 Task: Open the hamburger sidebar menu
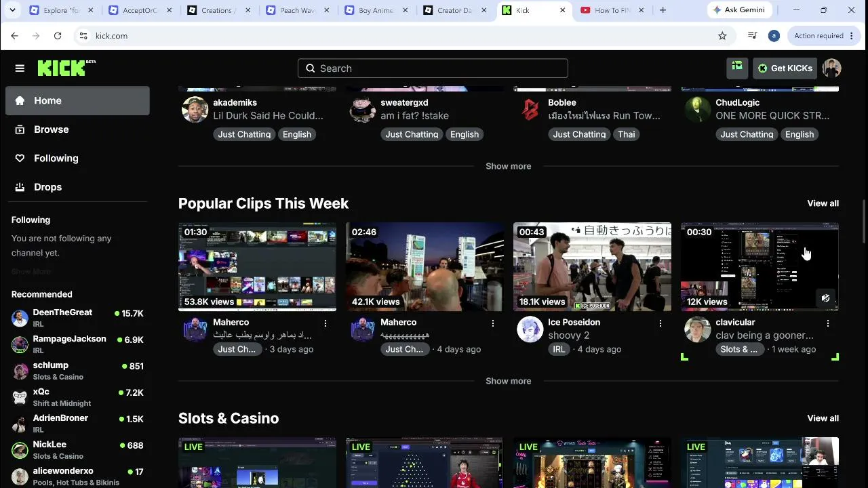pyautogui.click(x=20, y=68)
